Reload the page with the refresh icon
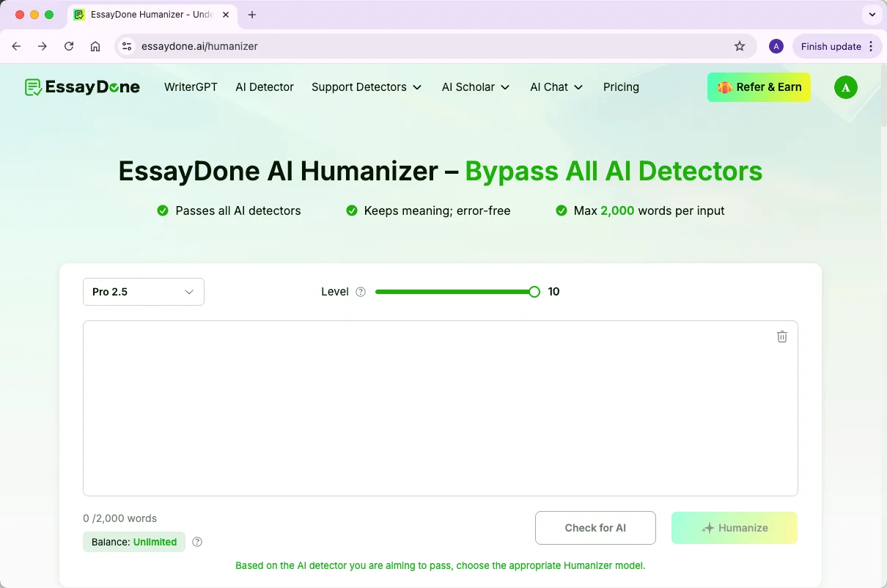This screenshot has height=588, width=887. click(69, 46)
